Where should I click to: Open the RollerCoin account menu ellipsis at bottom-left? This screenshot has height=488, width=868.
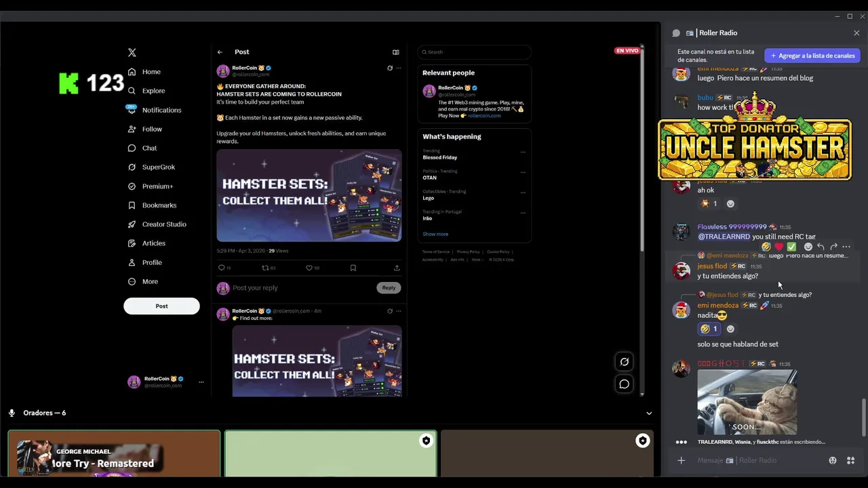point(201,382)
